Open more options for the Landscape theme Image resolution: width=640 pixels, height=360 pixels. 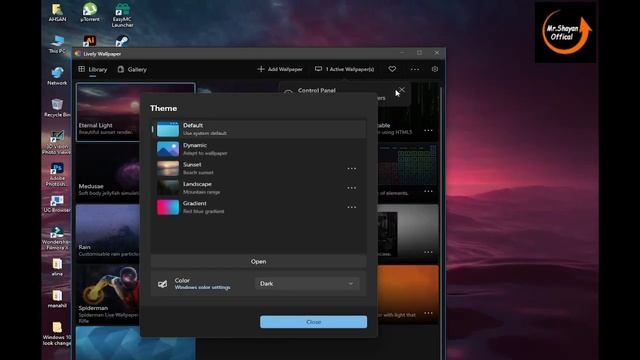351,188
